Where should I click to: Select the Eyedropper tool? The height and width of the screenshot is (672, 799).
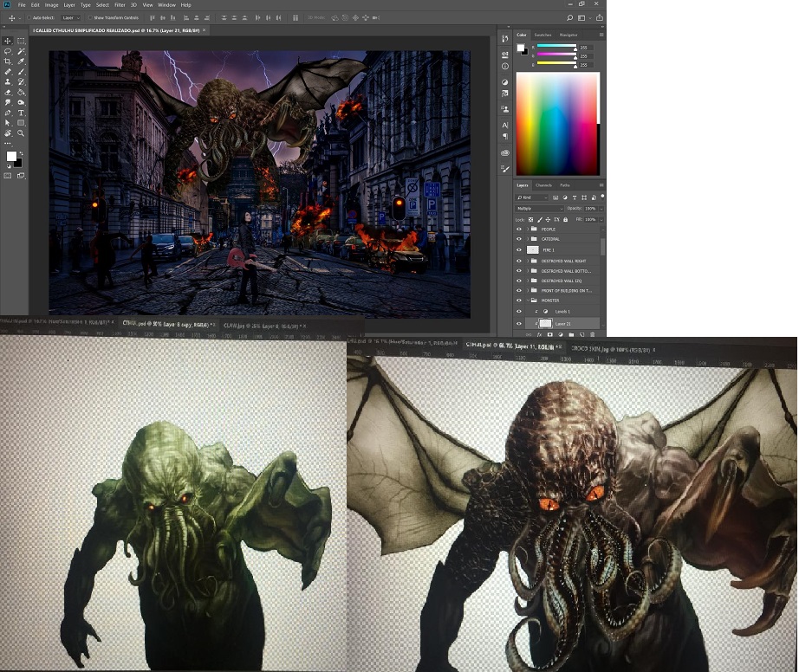[x=21, y=61]
